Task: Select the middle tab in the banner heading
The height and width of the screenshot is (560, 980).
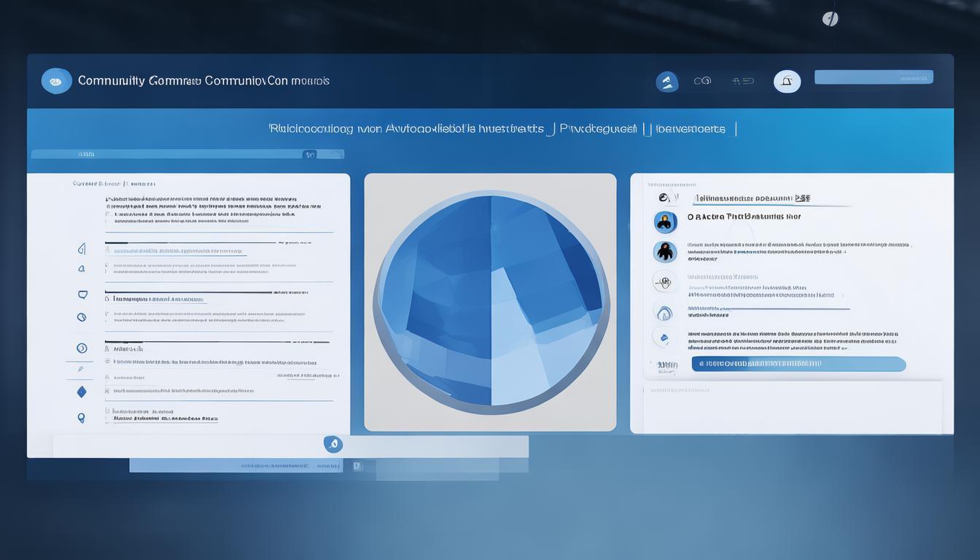Action: [x=597, y=129]
